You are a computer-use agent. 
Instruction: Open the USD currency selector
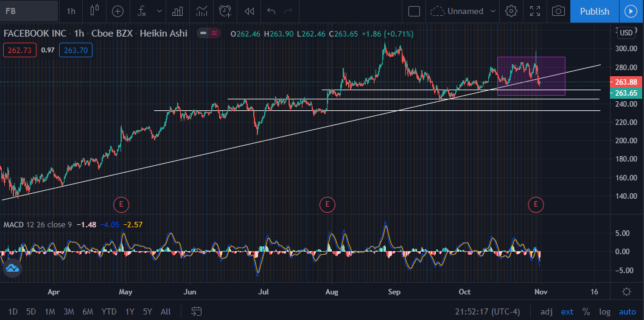click(626, 33)
